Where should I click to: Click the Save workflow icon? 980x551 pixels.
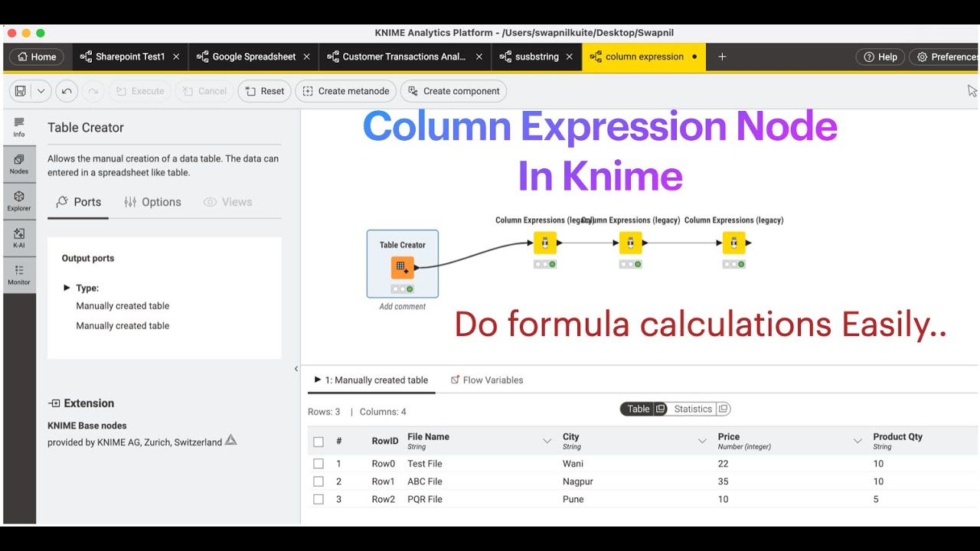21,91
